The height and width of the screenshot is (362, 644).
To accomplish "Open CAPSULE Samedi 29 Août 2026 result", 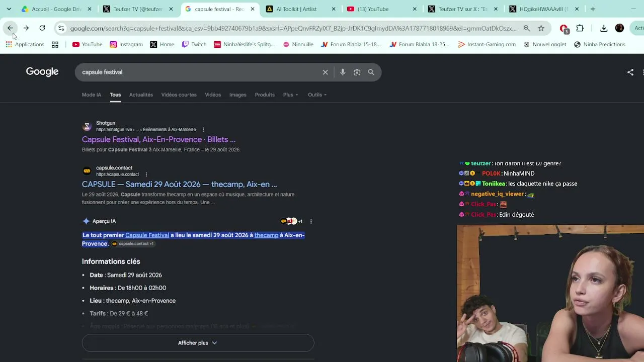I will pyautogui.click(x=179, y=184).
